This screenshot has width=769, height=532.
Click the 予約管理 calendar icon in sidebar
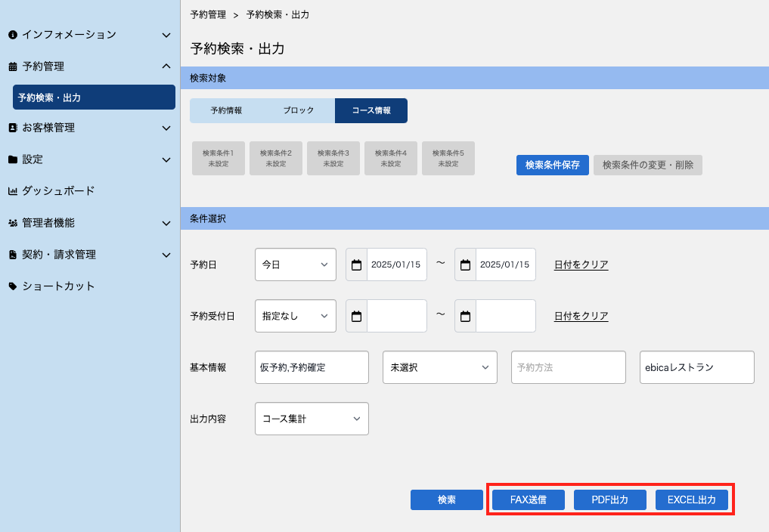point(13,66)
